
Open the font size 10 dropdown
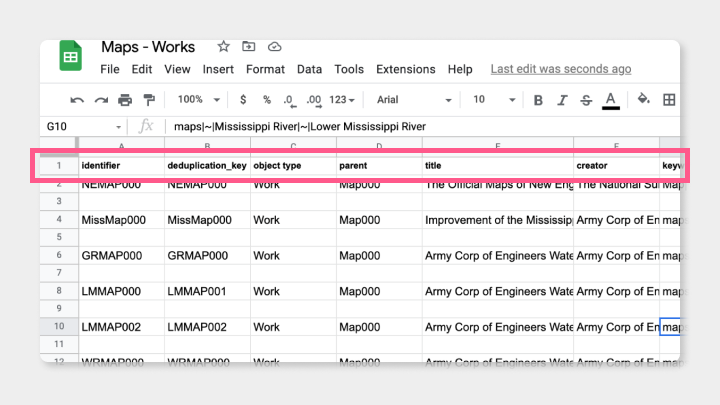click(494, 100)
